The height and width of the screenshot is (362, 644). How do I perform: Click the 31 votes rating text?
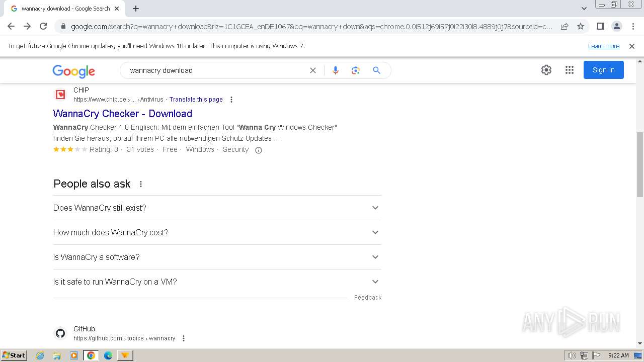coord(140,149)
